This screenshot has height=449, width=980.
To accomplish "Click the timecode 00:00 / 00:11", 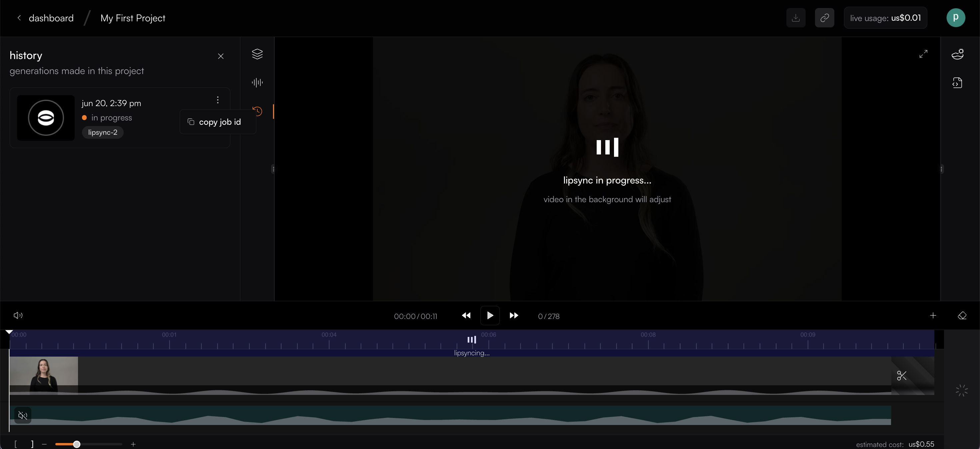I will click(x=415, y=316).
